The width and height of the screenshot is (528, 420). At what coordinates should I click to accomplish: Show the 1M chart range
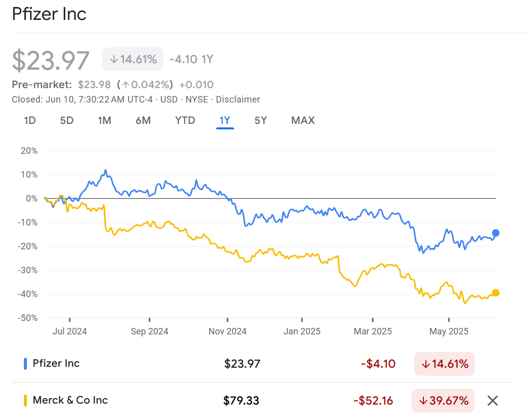(104, 120)
